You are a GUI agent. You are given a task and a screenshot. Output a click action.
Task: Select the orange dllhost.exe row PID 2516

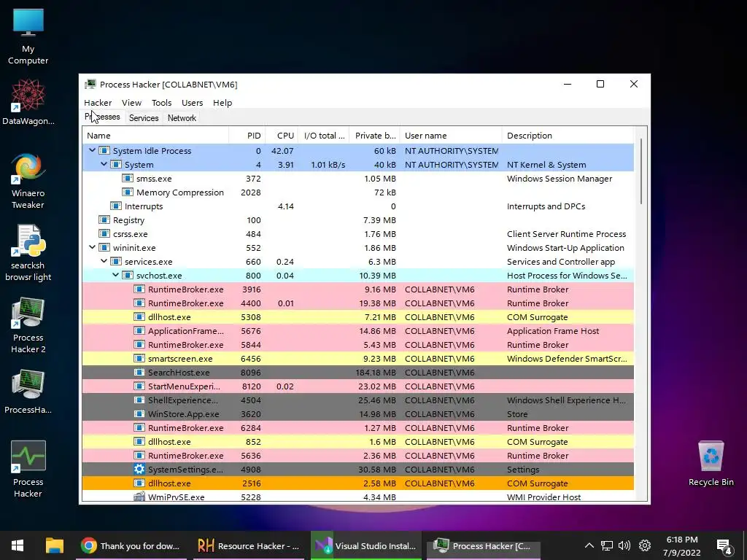(358, 483)
